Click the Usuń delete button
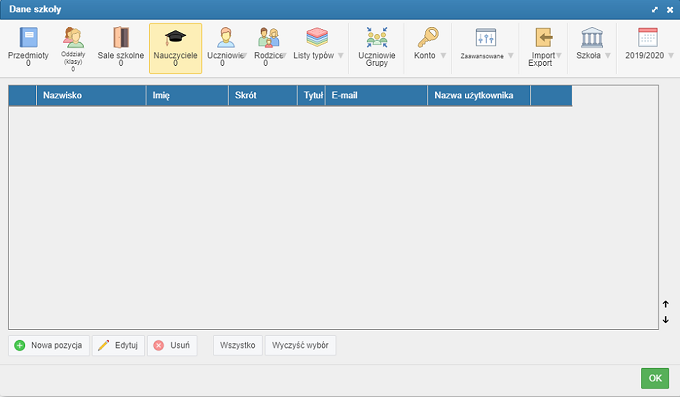680x397 pixels. click(172, 345)
